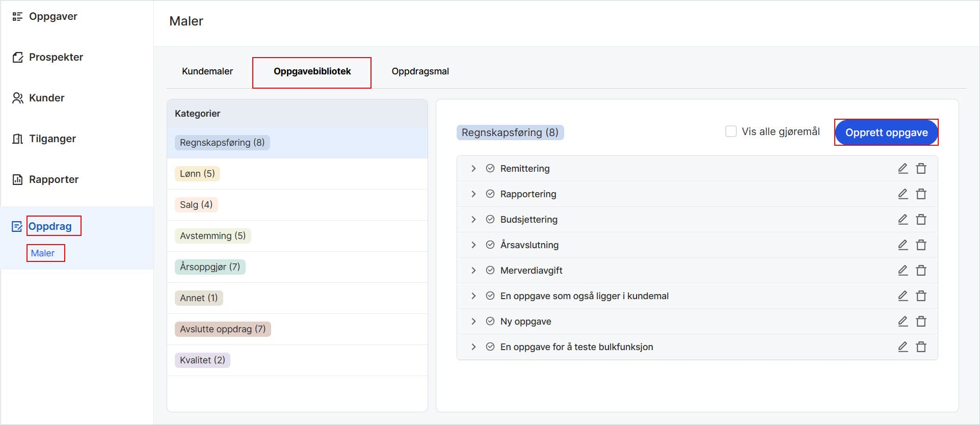980x425 pixels.
Task: Delete the Rapportering task via trash icon
Action: (921, 194)
